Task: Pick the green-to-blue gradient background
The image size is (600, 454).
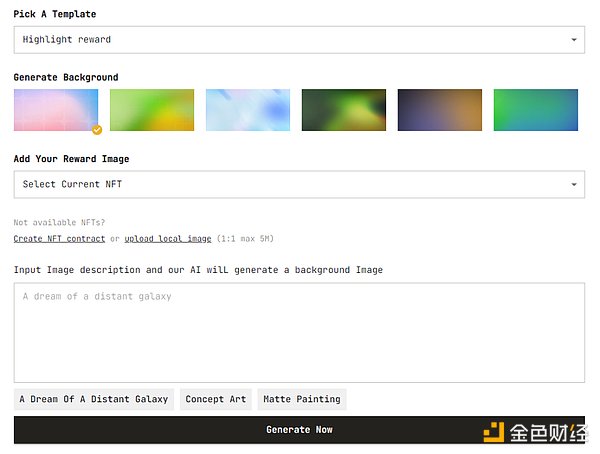Action: pyautogui.click(x=536, y=110)
